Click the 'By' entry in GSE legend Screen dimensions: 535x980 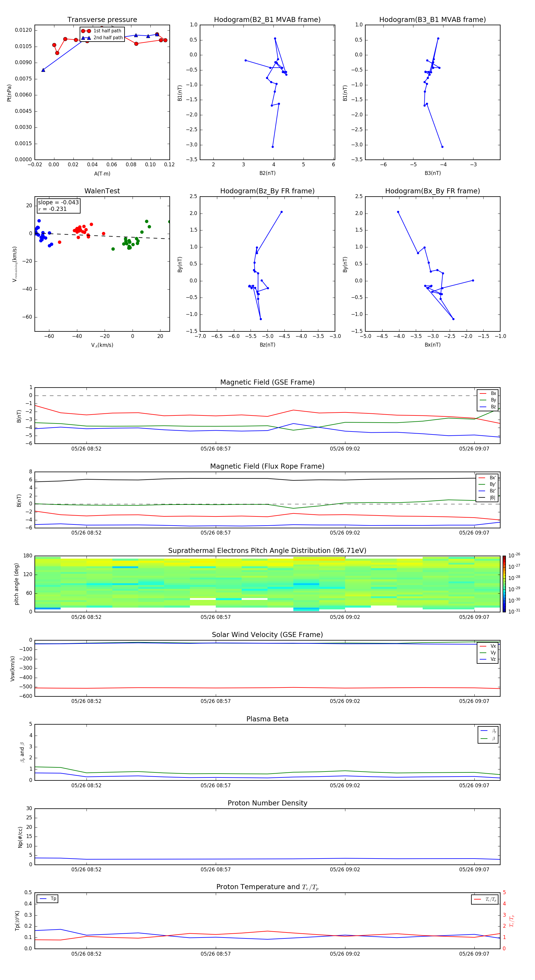tap(488, 400)
